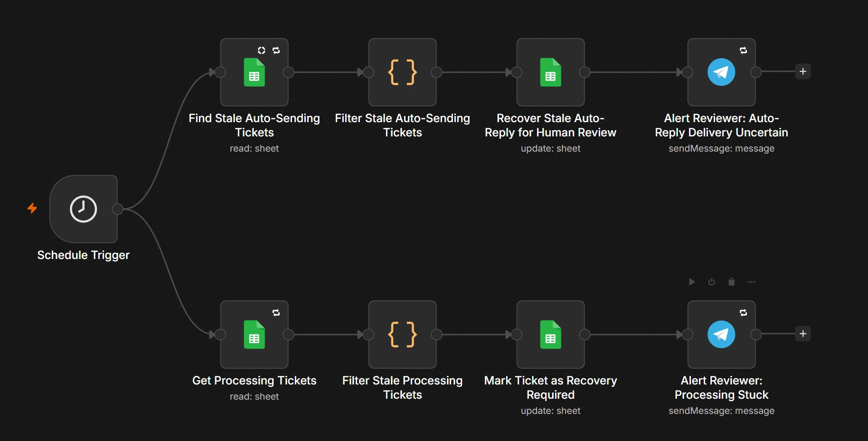
Task: Click 'Get Processing Tickets' label
Action: point(255,381)
